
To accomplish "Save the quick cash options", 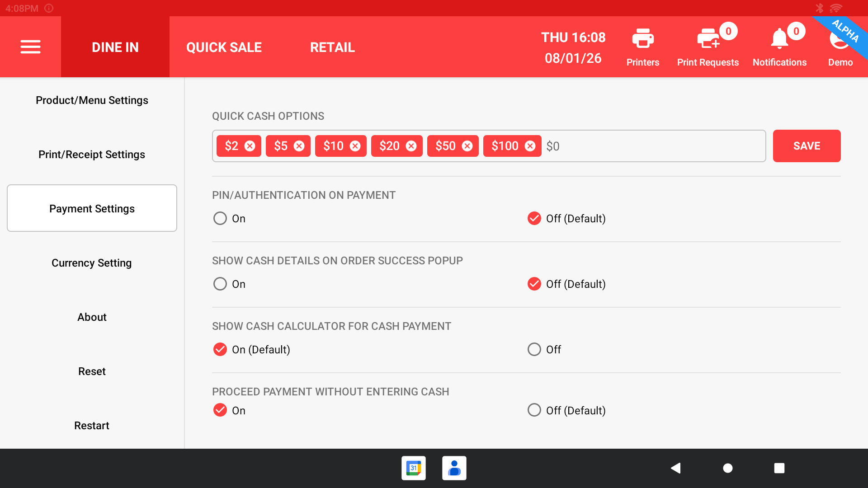I will coord(807,146).
